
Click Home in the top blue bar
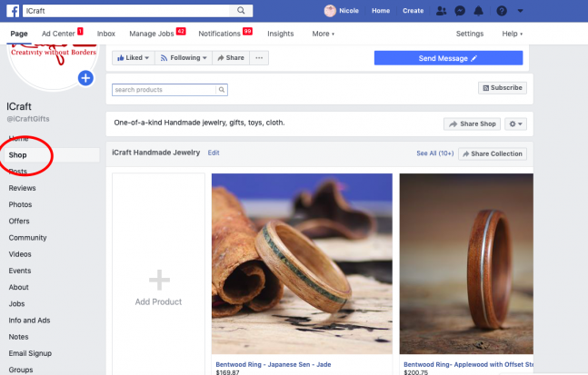381,11
